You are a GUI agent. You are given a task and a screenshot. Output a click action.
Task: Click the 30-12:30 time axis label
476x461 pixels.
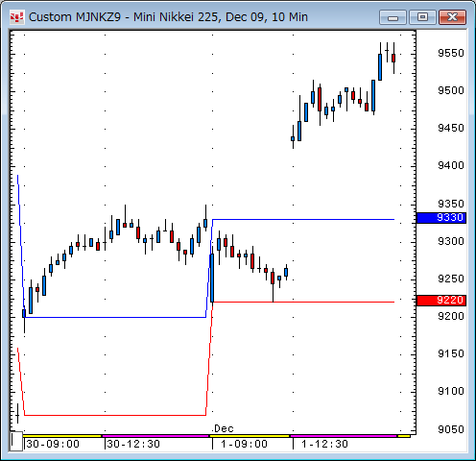click(x=133, y=444)
